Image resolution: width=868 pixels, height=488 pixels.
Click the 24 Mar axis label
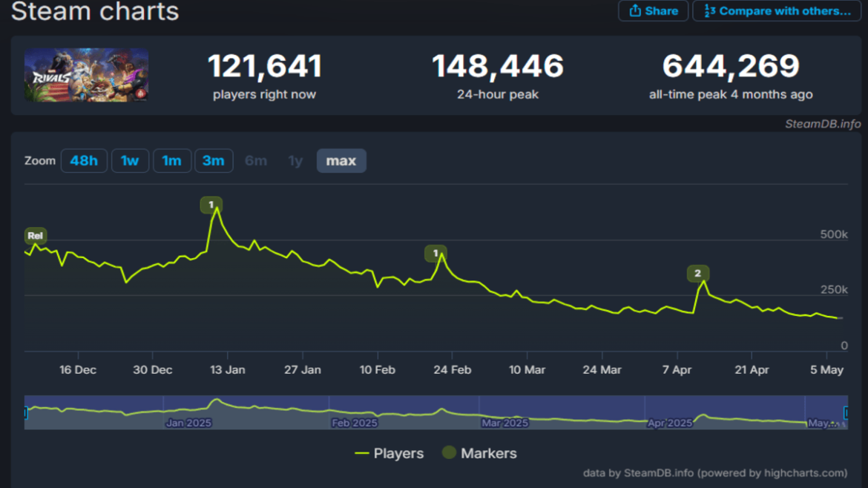pos(602,369)
